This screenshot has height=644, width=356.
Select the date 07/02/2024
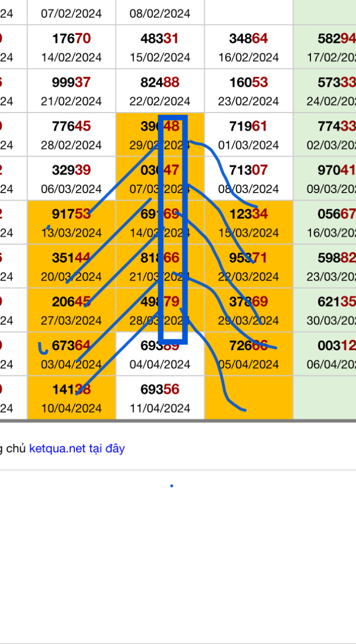pos(72,14)
